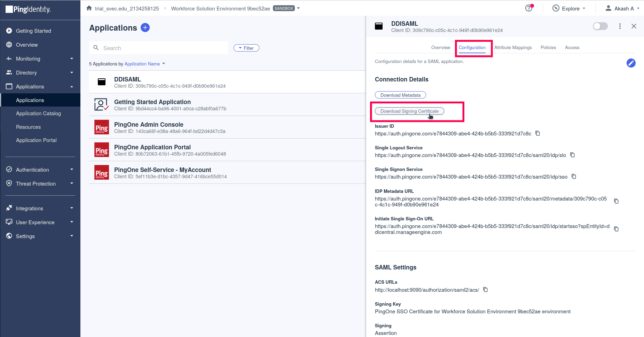Expand the Integrations sidebar menu
Viewport: 644px width, 337px height.
point(72,208)
